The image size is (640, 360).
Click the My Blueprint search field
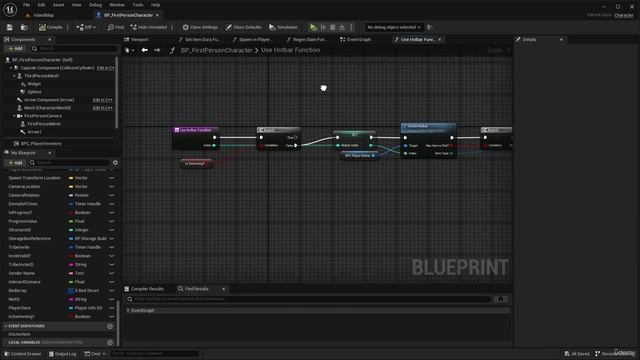69,162
